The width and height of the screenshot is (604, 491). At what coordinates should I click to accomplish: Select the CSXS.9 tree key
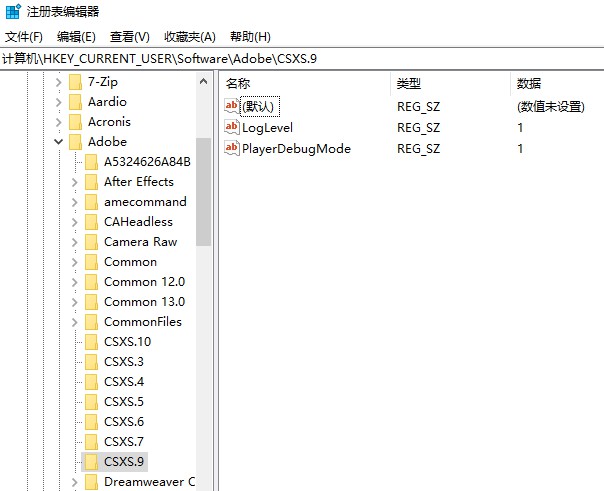tap(124, 461)
